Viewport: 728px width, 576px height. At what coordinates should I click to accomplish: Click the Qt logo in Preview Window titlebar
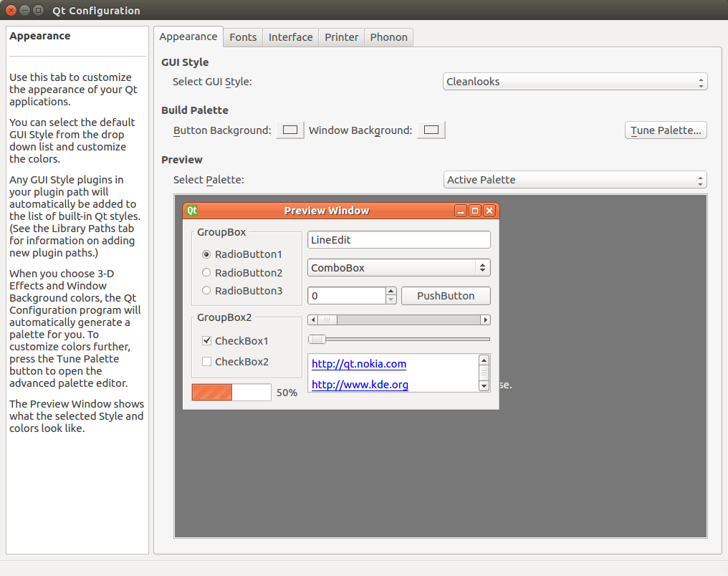(x=192, y=210)
